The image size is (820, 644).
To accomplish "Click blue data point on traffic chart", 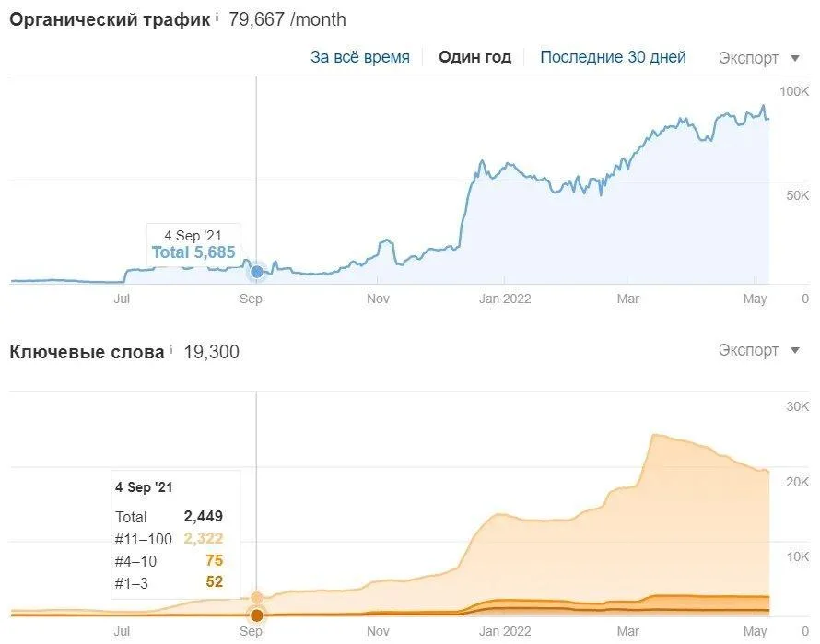I will (x=257, y=271).
